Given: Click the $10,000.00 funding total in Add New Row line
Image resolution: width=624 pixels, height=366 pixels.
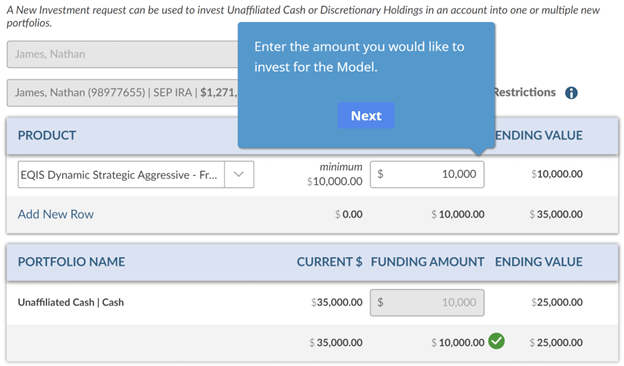Looking at the screenshot, I should (458, 214).
